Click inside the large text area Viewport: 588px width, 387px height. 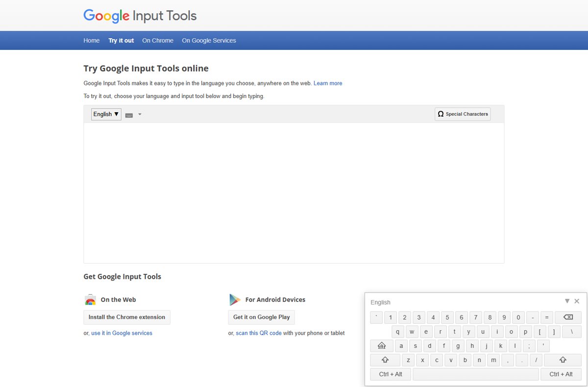coord(294,193)
